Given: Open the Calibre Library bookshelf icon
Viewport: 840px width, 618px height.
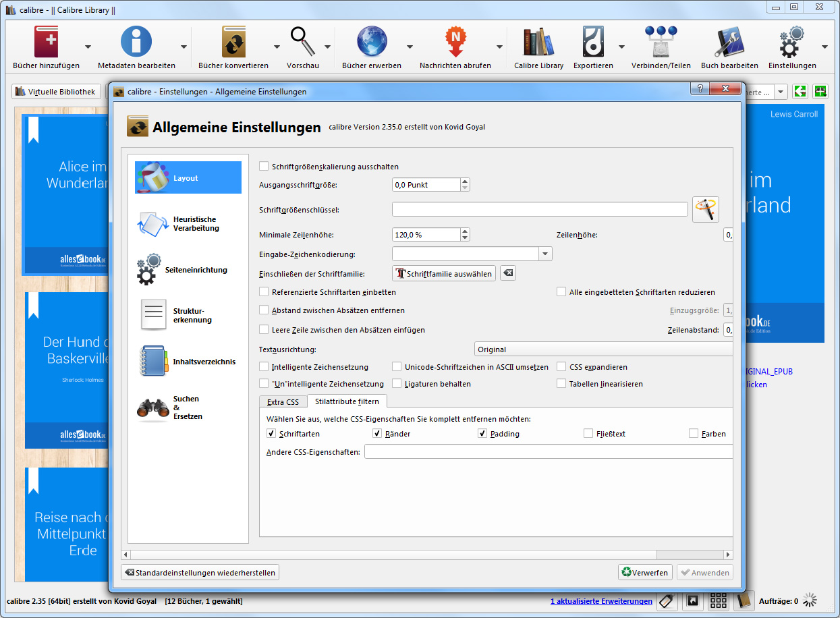Looking at the screenshot, I should click(x=538, y=42).
